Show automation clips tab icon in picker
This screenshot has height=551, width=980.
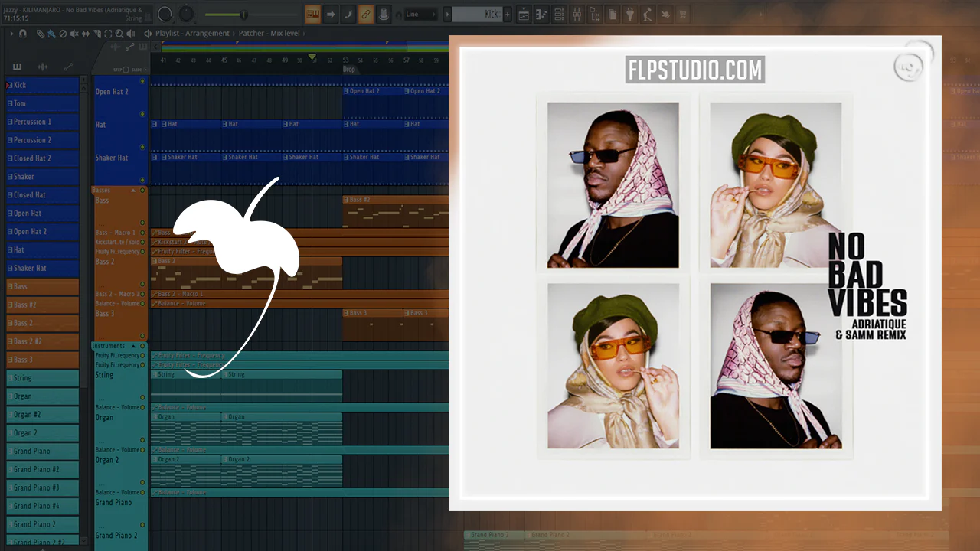(68, 67)
